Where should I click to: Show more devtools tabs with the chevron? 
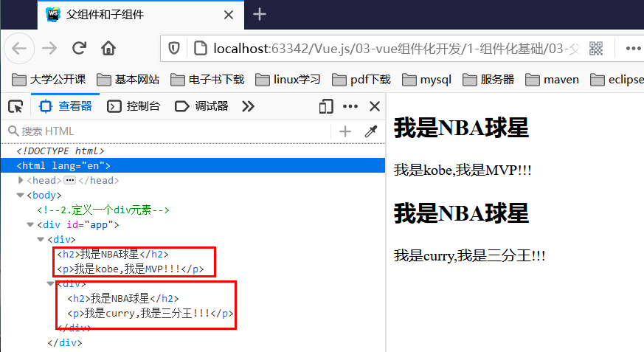point(248,106)
